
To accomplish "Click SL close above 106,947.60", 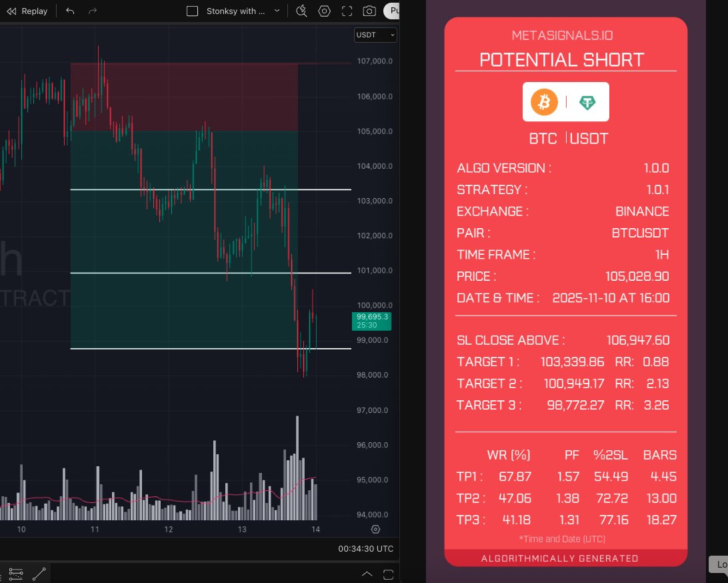I will point(638,340).
